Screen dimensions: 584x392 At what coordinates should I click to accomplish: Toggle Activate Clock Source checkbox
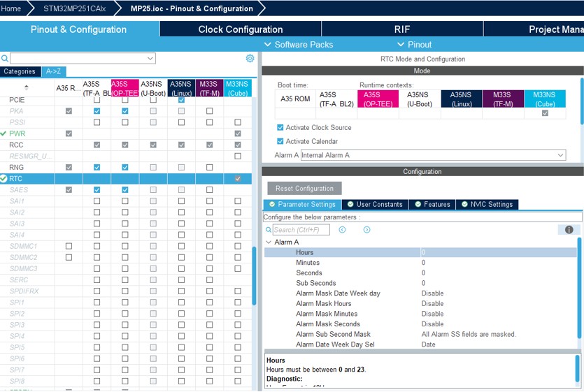point(280,127)
